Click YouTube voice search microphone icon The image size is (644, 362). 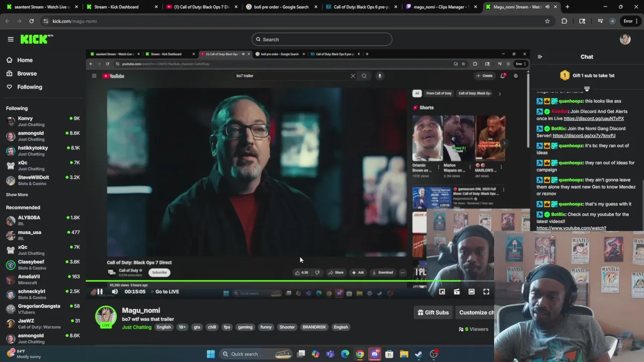tap(380, 76)
